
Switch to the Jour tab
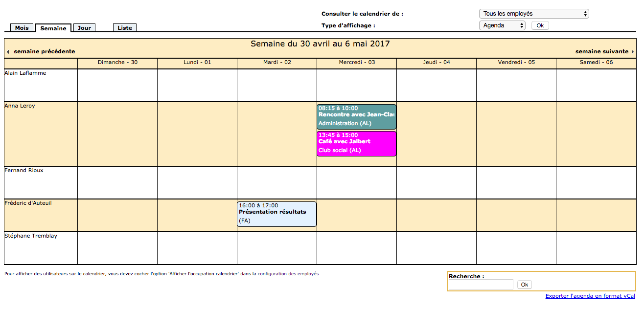tap(84, 28)
